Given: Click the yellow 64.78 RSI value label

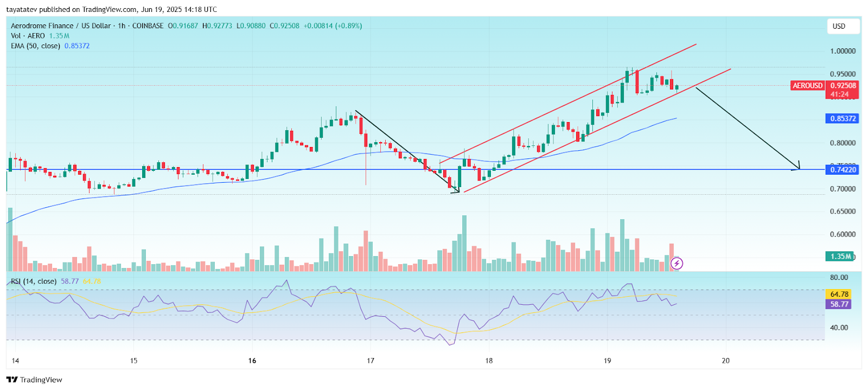Looking at the screenshot, I should [x=839, y=294].
